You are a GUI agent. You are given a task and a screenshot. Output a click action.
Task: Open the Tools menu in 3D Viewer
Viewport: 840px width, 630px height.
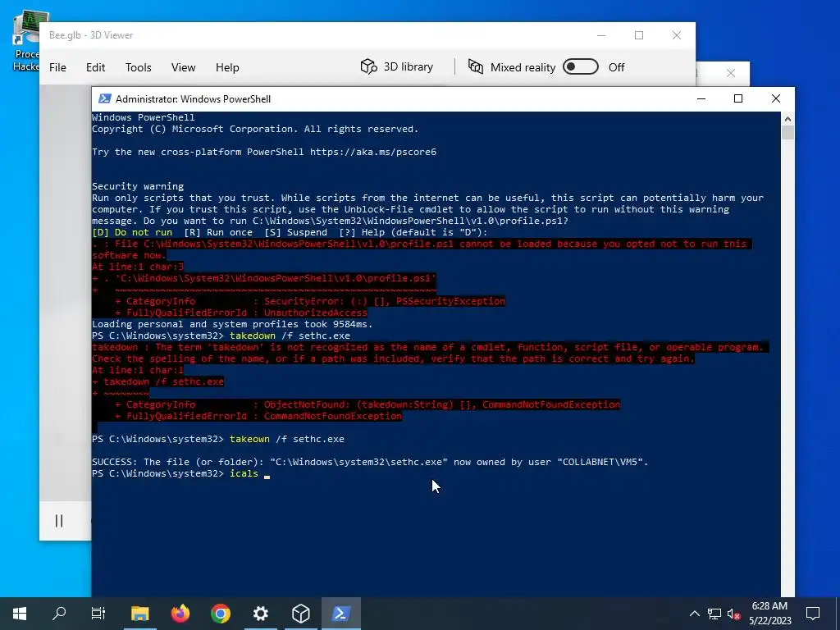tap(138, 67)
